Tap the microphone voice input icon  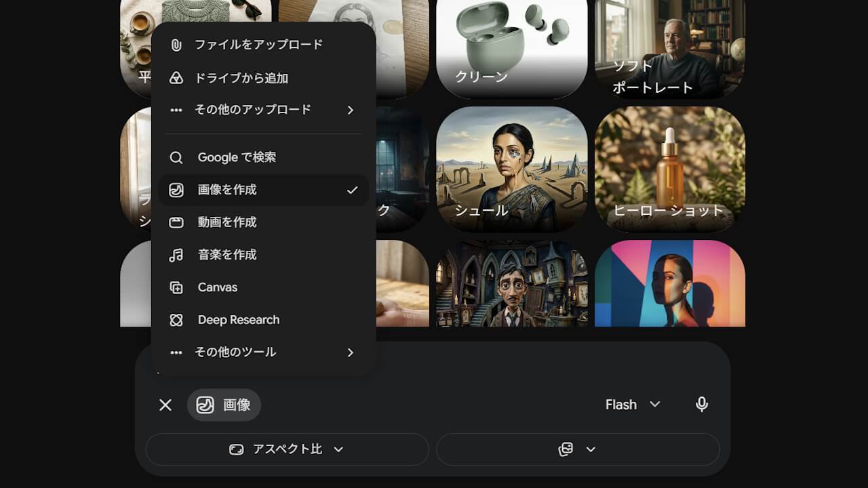(x=702, y=405)
